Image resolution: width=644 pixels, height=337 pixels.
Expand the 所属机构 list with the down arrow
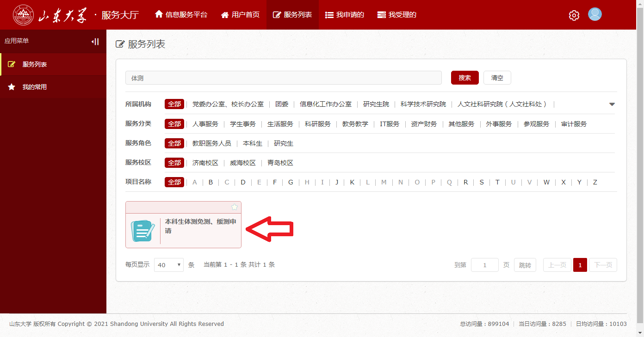pos(612,104)
